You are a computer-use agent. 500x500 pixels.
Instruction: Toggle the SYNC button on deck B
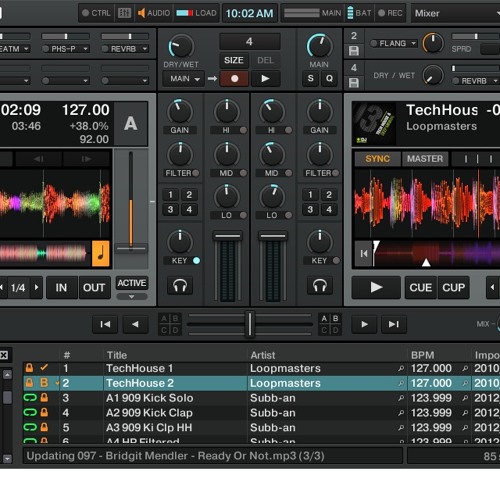[377, 159]
